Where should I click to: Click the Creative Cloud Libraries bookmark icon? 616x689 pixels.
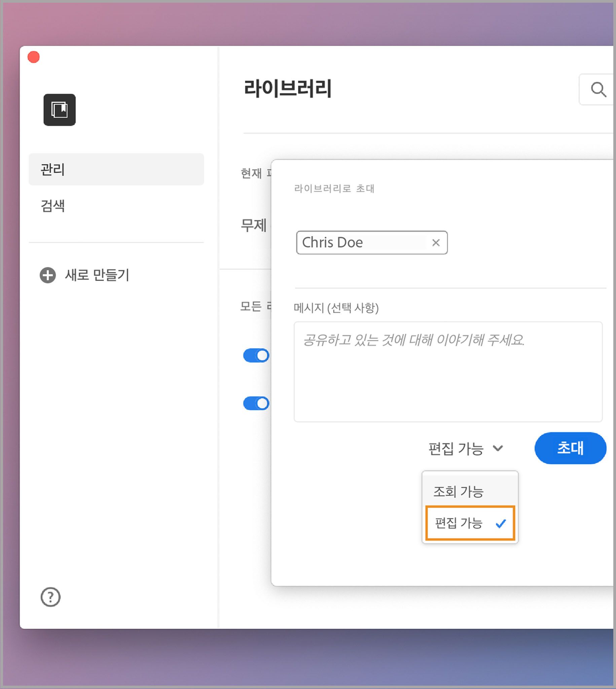coord(60,110)
